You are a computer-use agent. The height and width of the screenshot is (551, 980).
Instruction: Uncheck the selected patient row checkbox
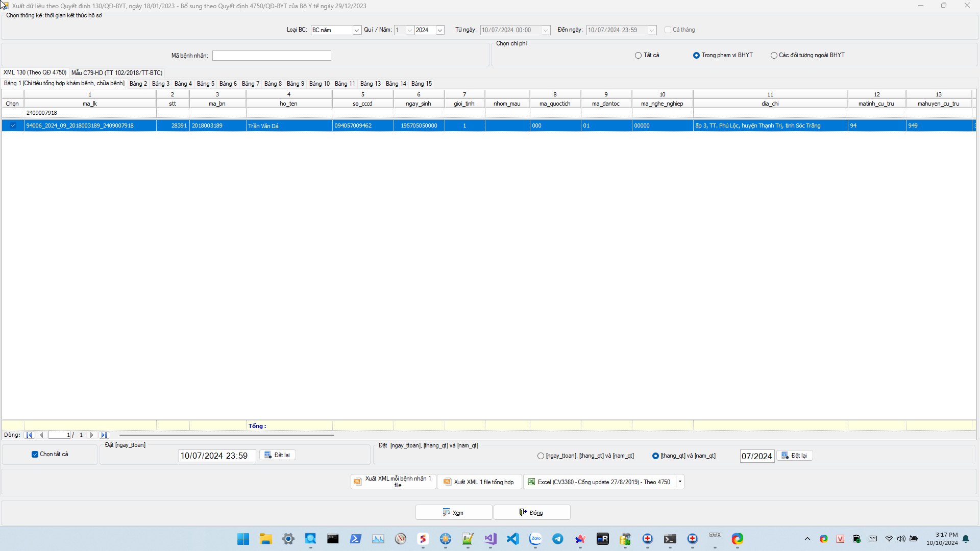(13, 126)
